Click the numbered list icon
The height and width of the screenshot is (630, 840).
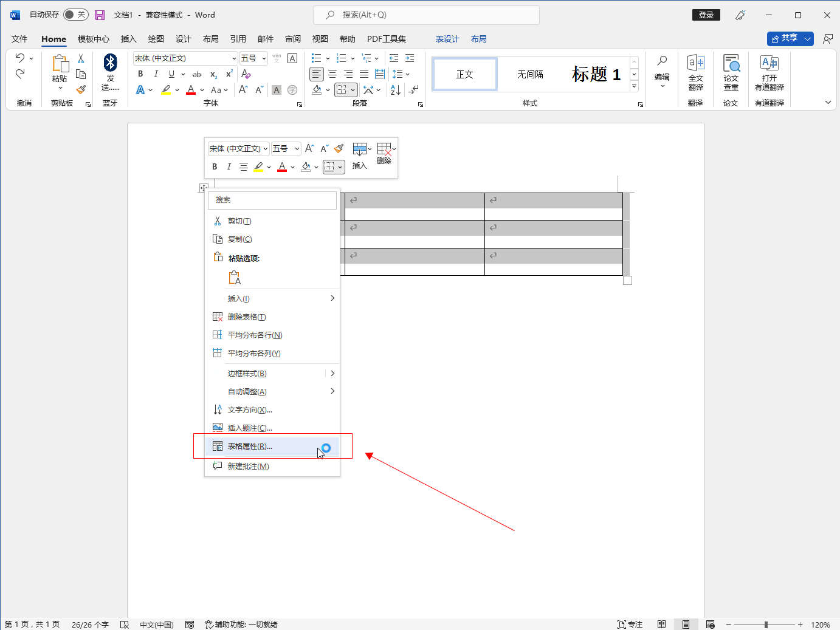341,58
